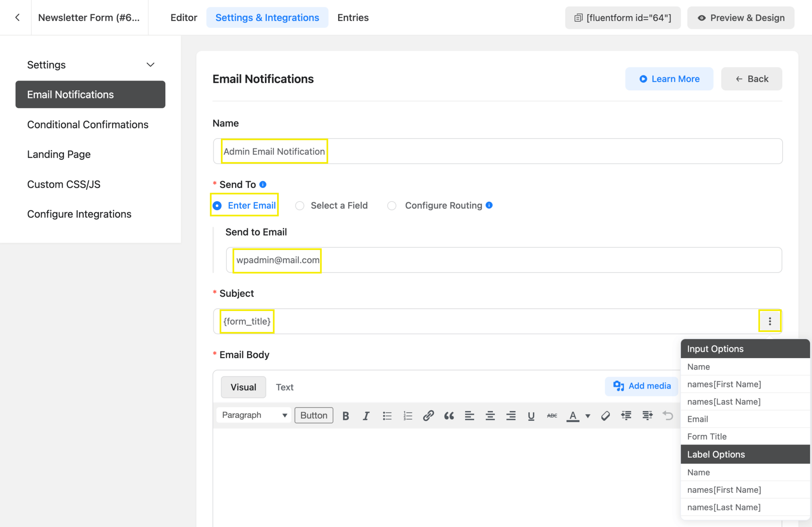Open the Paragraph style dropdown
The height and width of the screenshot is (527, 812).
point(253,415)
